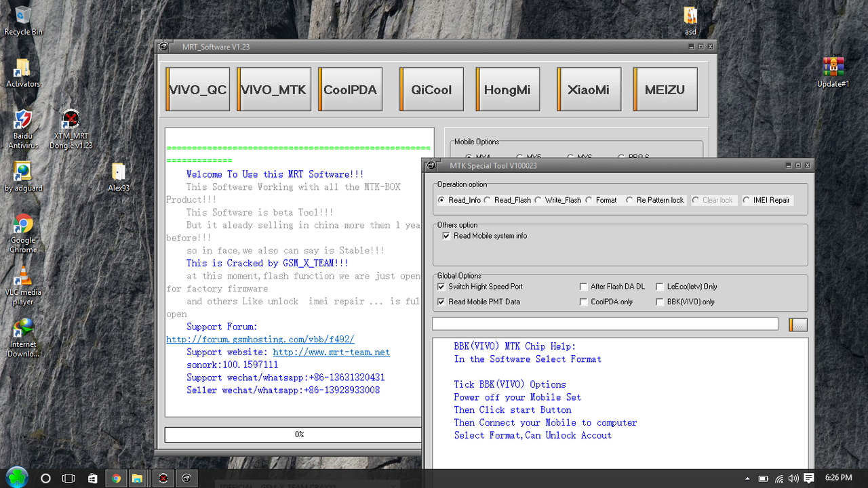Open the Recycle Bin desktop icon
Screen dimensions: 868x488
23,20
